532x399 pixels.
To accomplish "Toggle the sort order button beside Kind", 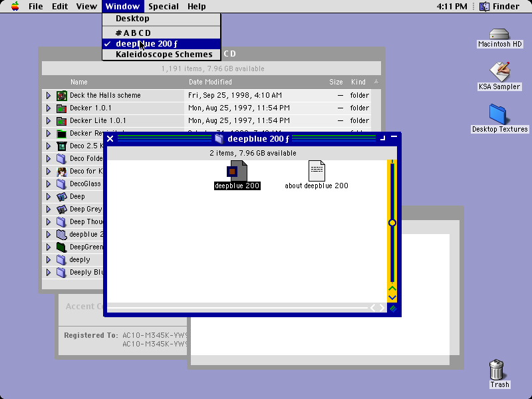I will coord(376,82).
